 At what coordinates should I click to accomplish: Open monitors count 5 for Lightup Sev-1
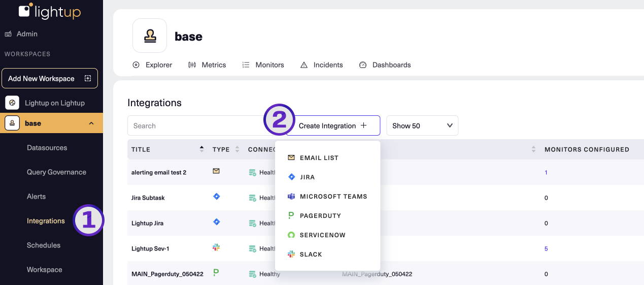tap(546, 248)
